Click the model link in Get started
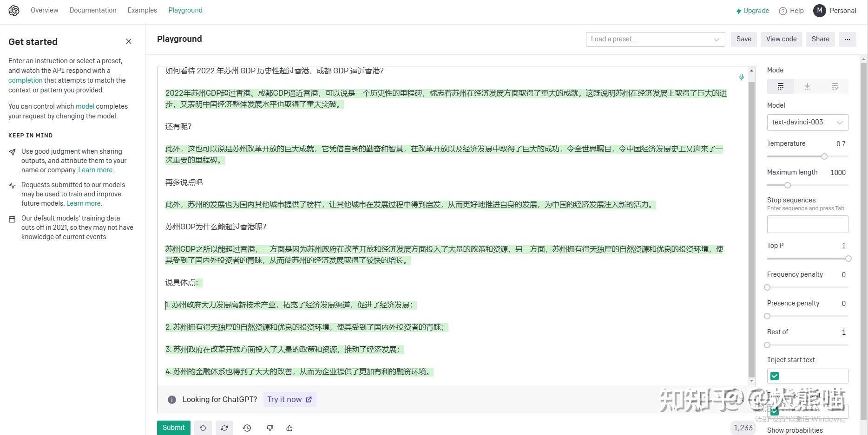The height and width of the screenshot is (435, 868). [85, 106]
